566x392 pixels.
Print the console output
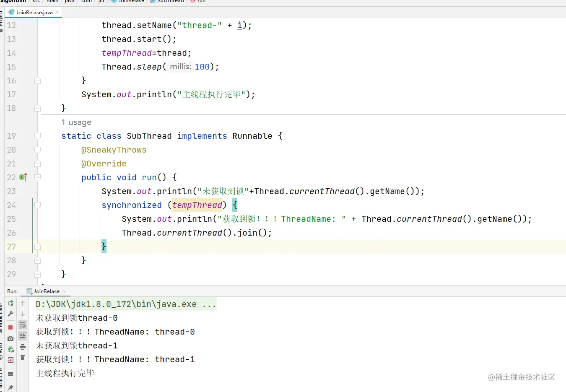23,347
